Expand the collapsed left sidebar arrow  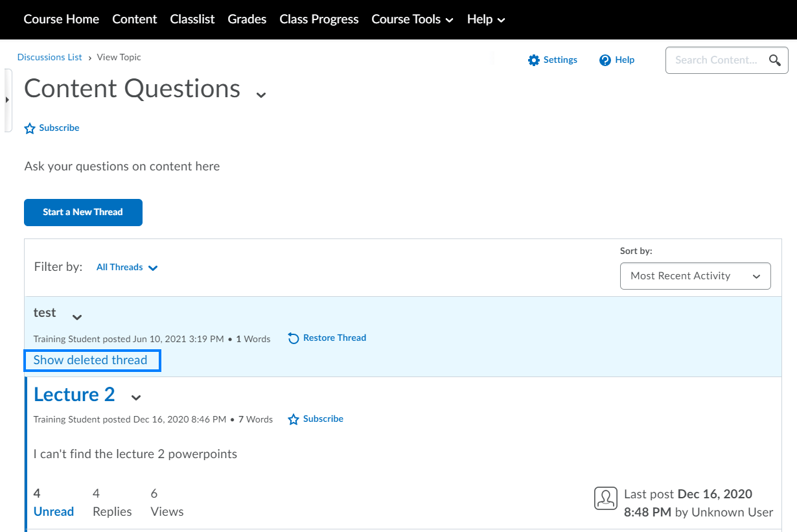point(7,100)
